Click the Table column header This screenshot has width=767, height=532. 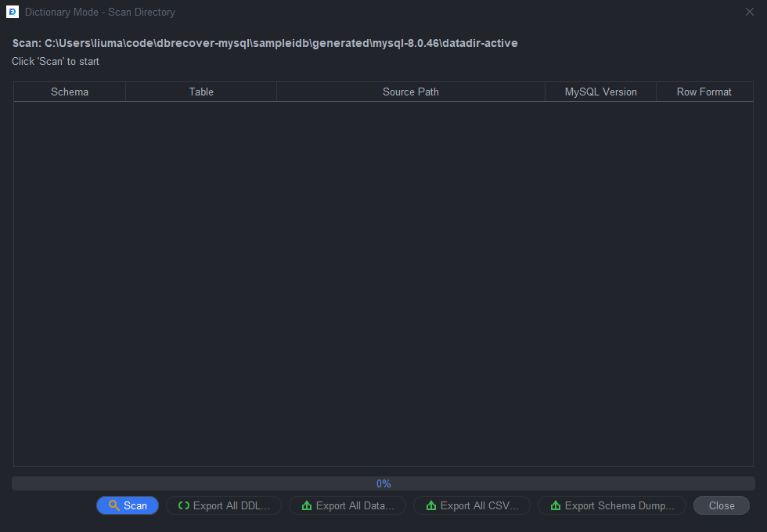201,92
